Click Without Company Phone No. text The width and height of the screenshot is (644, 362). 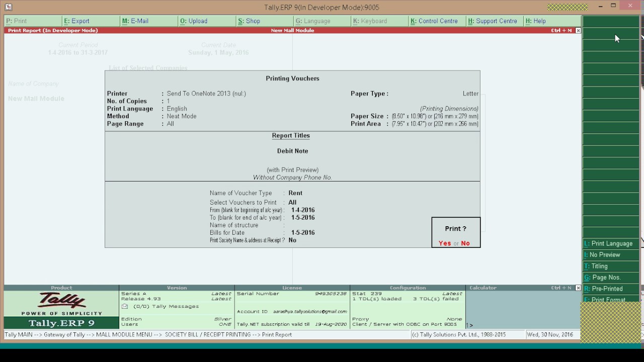coord(292,177)
